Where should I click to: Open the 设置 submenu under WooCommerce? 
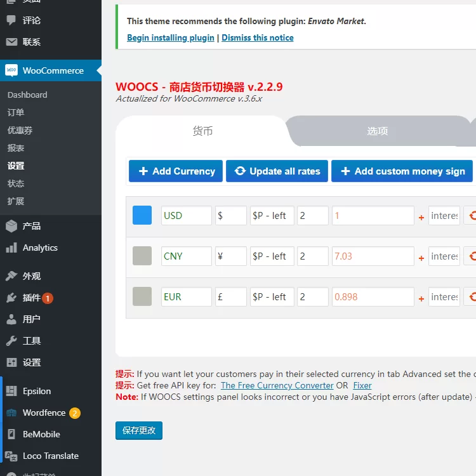(16, 166)
